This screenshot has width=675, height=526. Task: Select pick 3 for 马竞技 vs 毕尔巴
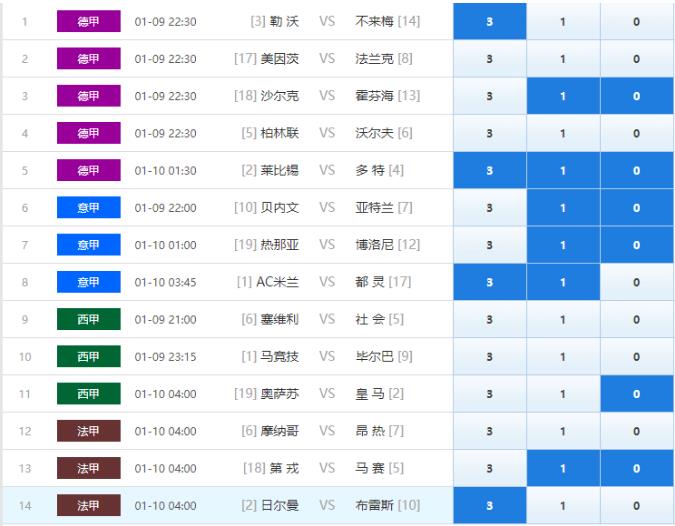pyautogui.click(x=489, y=357)
